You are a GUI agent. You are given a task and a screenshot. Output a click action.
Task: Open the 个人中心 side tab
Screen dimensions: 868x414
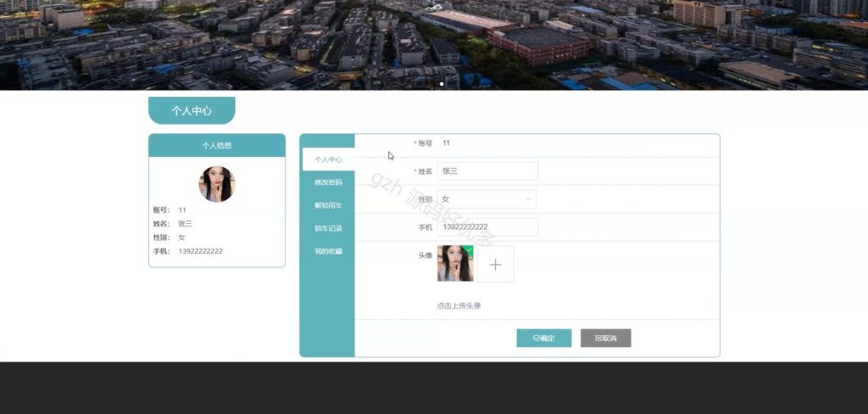(x=328, y=159)
